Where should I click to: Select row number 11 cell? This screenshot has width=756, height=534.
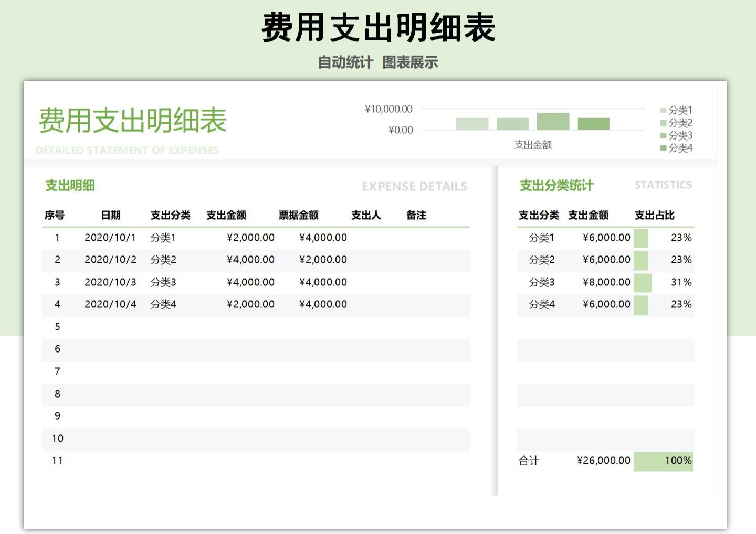click(57, 461)
